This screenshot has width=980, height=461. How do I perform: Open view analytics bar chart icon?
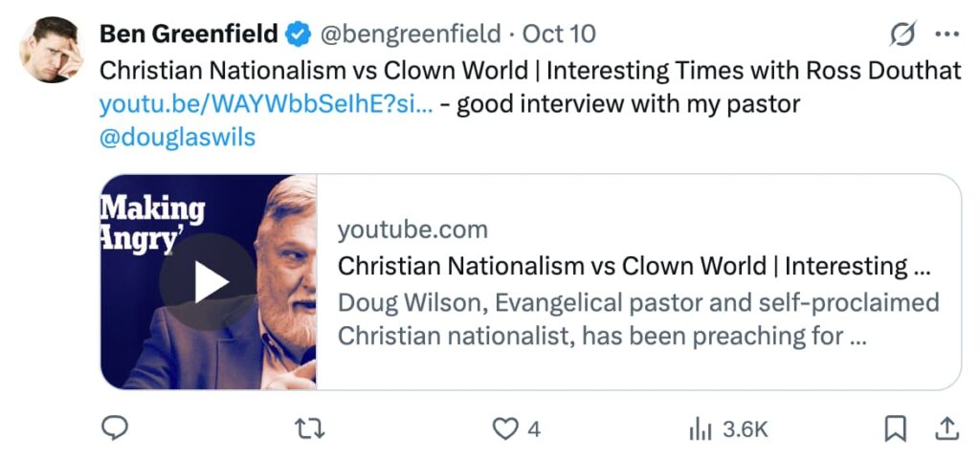pyautogui.click(x=702, y=429)
